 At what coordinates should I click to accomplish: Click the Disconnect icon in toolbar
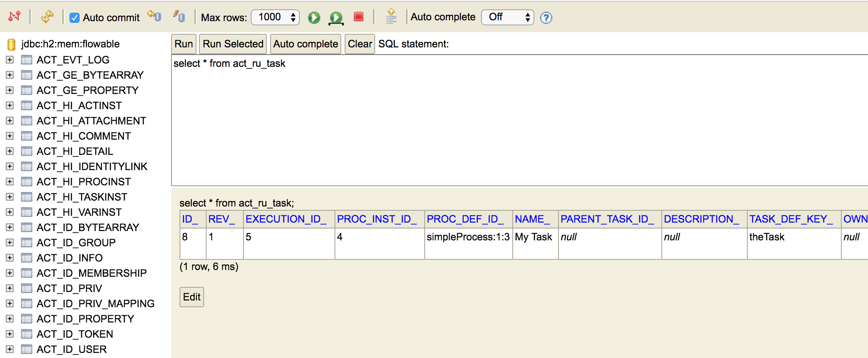(x=14, y=17)
